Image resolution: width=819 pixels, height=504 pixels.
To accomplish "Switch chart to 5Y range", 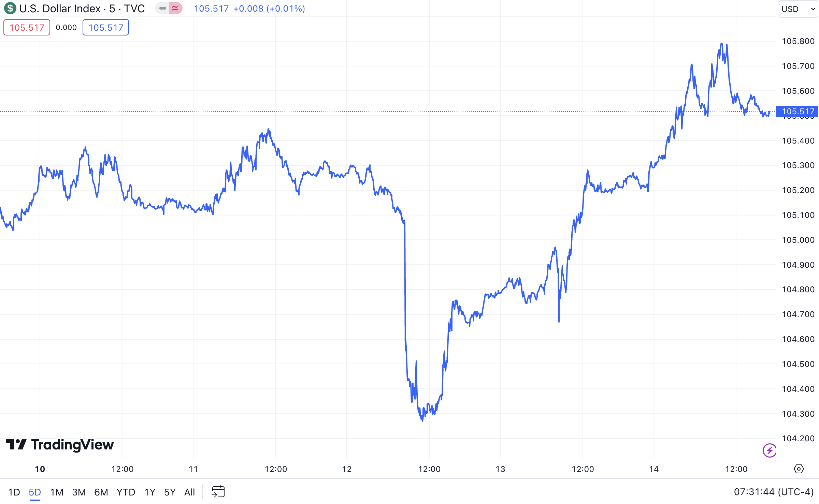I will click(x=170, y=492).
